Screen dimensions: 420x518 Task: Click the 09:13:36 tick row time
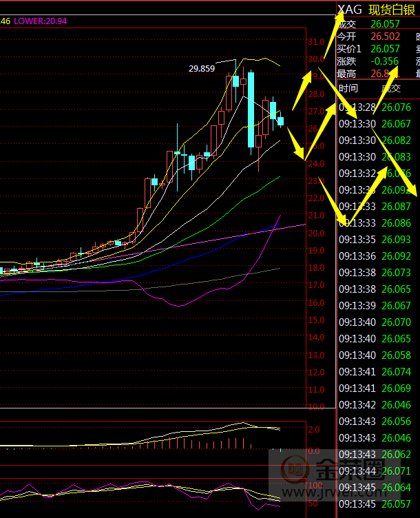(357, 256)
